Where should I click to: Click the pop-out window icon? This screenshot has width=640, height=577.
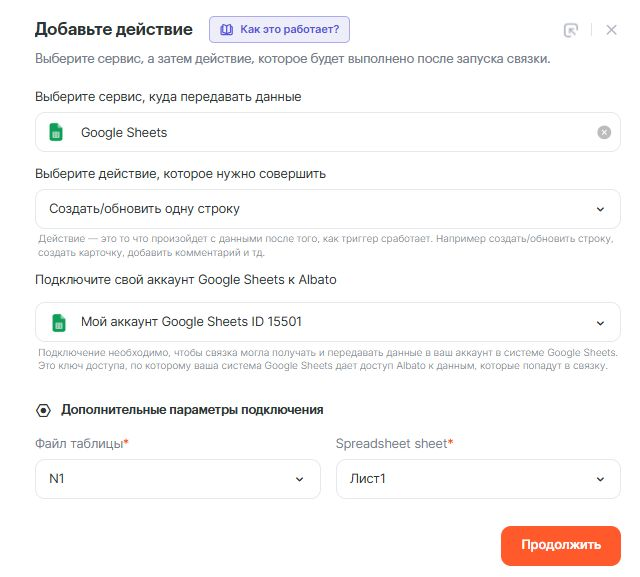(x=571, y=30)
